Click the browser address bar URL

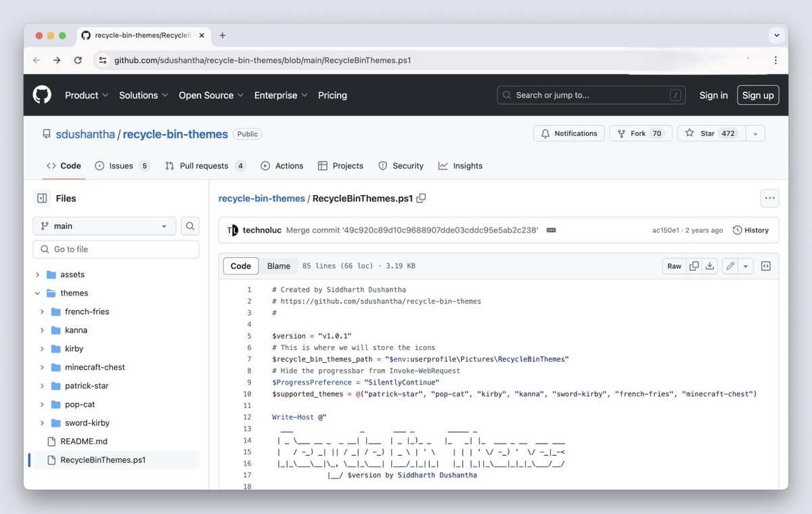click(x=263, y=60)
